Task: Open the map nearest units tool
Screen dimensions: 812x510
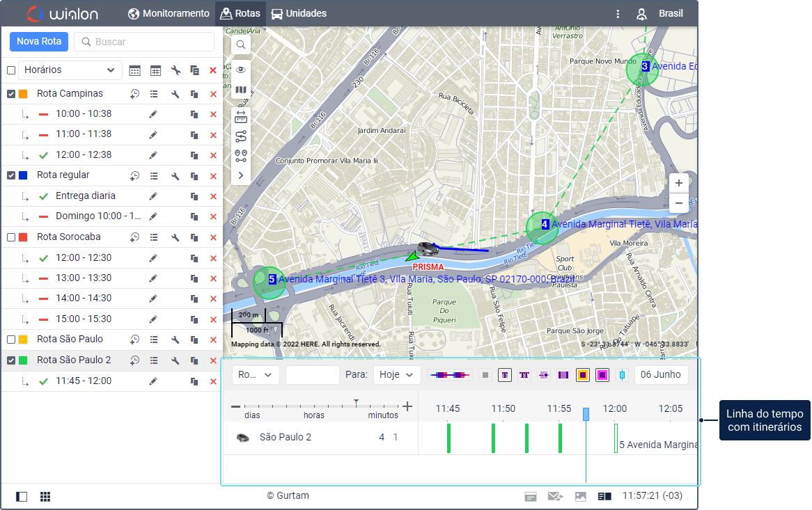Action: 241,156
